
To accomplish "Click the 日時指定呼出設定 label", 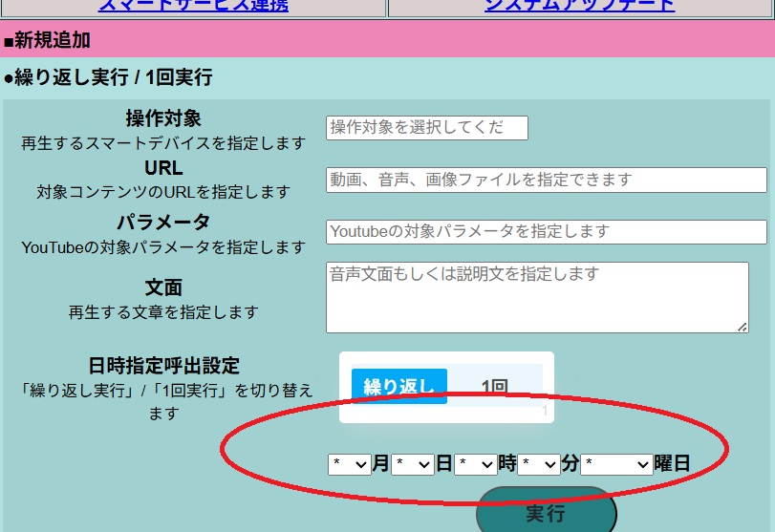I will point(163,366).
